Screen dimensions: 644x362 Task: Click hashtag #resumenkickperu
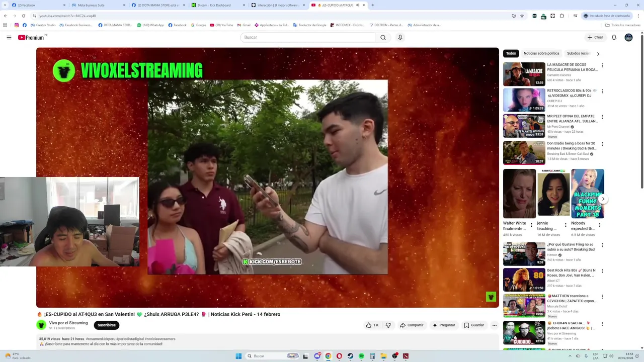coord(101,339)
